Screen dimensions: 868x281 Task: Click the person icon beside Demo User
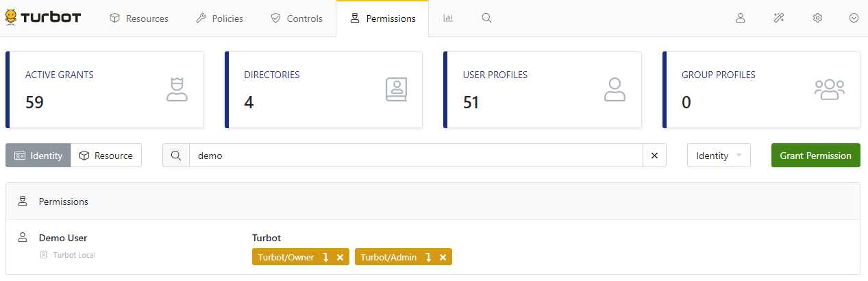pos(23,237)
